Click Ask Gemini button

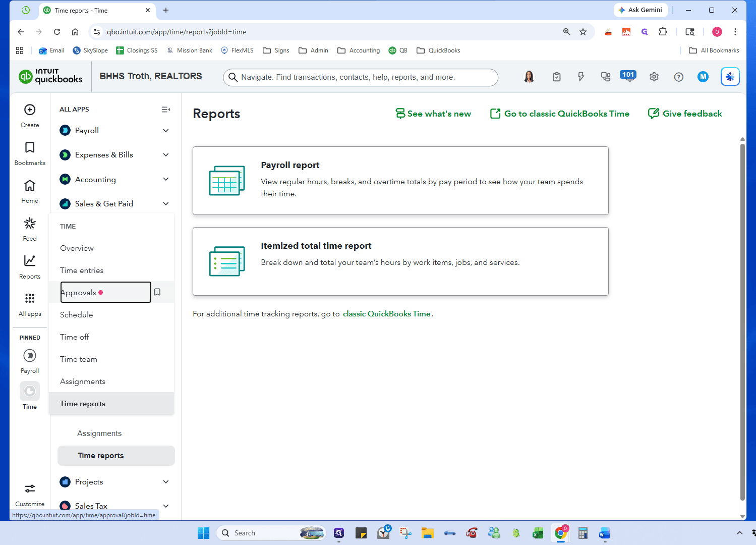click(x=641, y=10)
